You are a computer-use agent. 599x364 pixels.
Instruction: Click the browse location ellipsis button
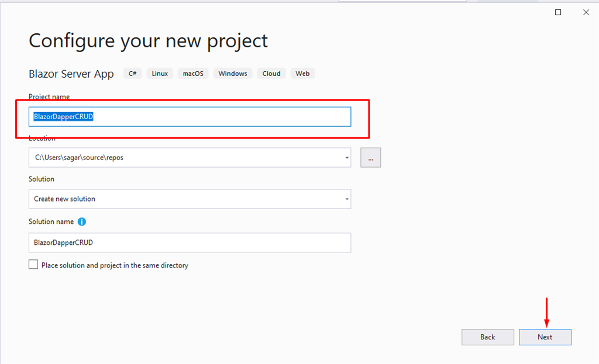371,158
